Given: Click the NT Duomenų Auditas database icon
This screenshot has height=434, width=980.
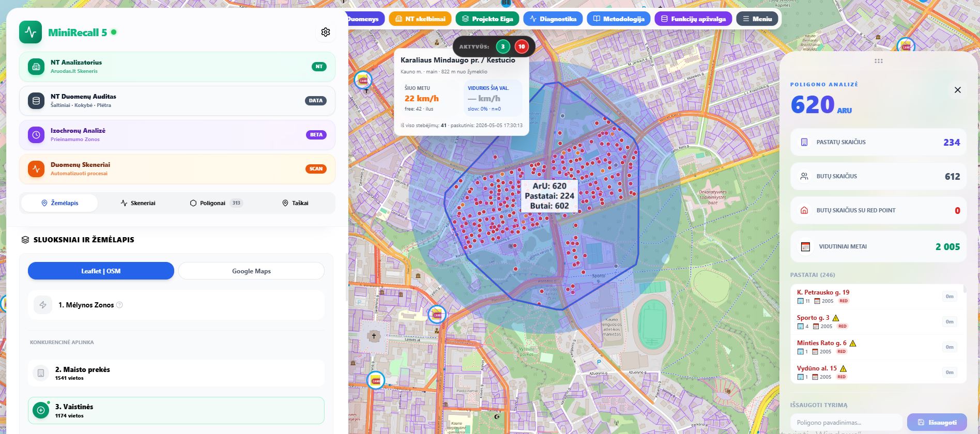Looking at the screenshot, I should (x=36, y=101).
